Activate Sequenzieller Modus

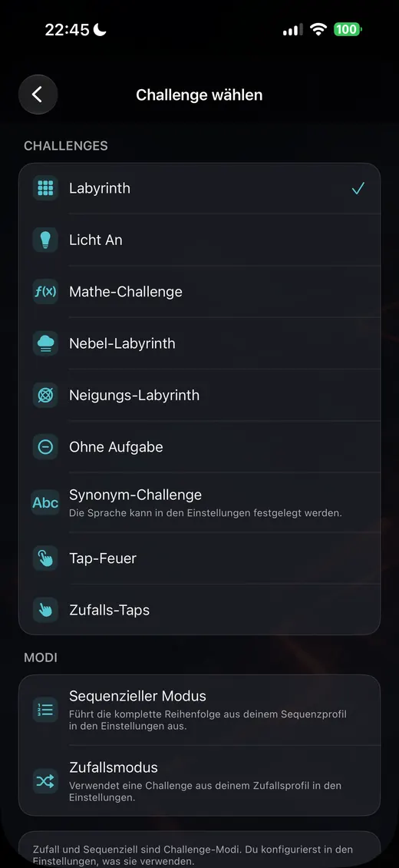tap(199, 711)
